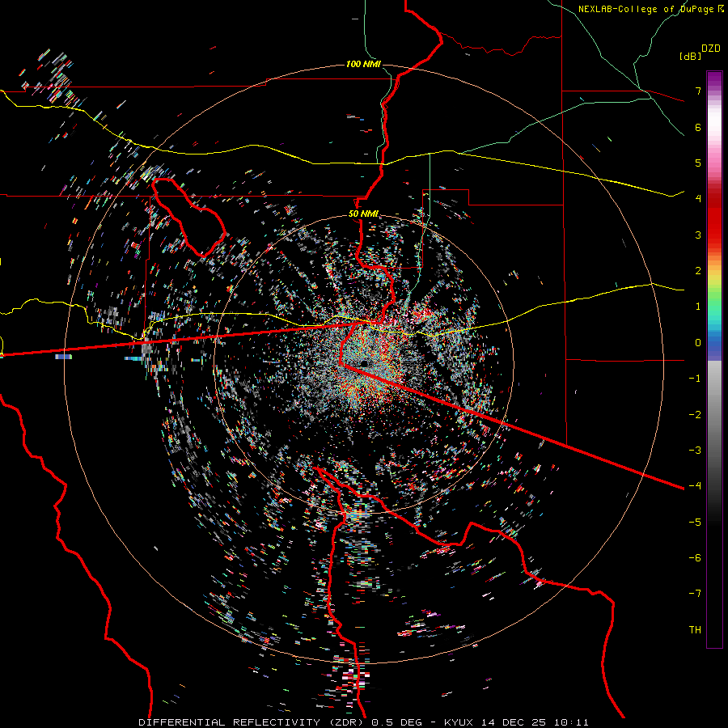
Task: Click the -2 tick on the scale
Action: pyautogui.click(x=695, y=415)
